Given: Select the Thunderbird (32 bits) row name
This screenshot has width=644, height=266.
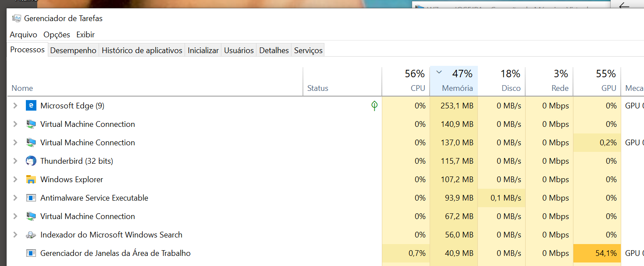Looking at the screenshot, I should pyautogui.click(x=77, y=161).
